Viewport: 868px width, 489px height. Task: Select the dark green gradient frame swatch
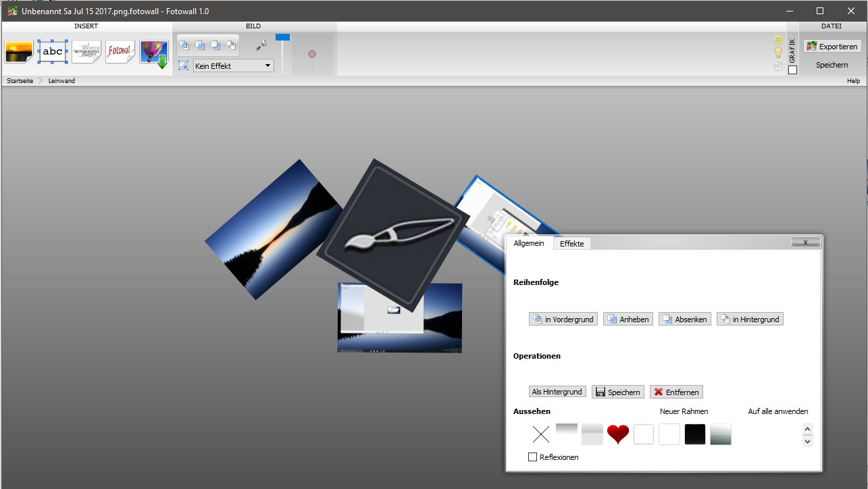721,434
